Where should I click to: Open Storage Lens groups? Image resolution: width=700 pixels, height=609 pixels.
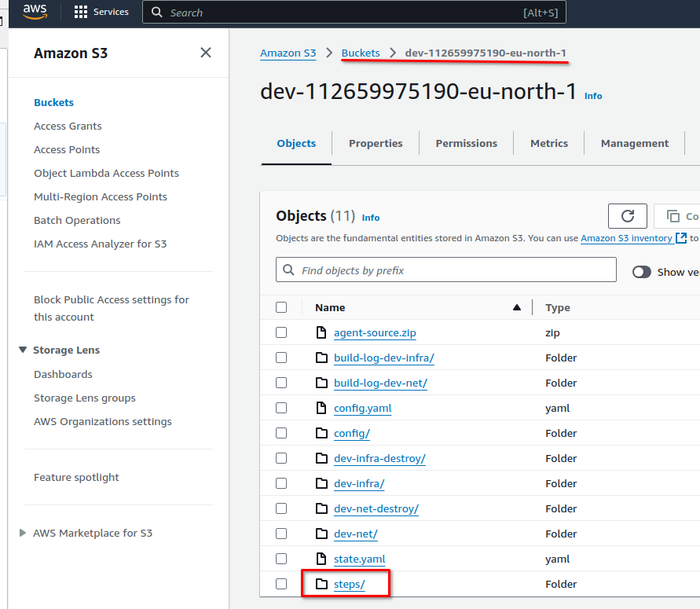coord(84,398)
